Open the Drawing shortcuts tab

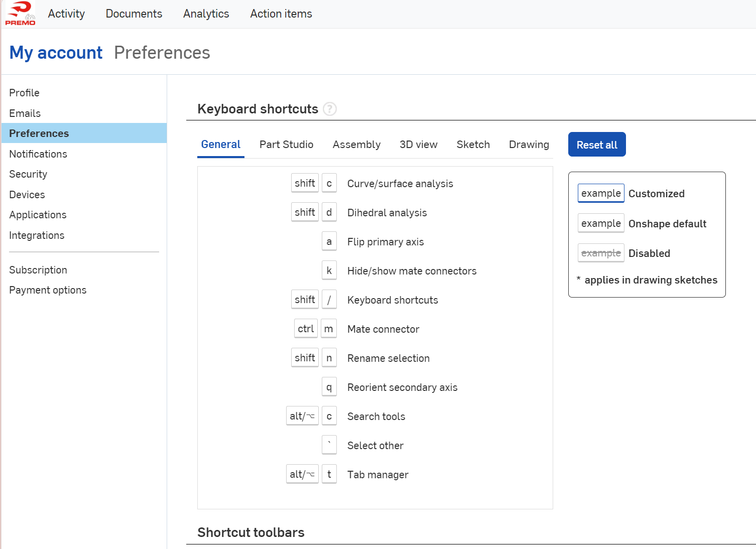[x=529, y=145]
